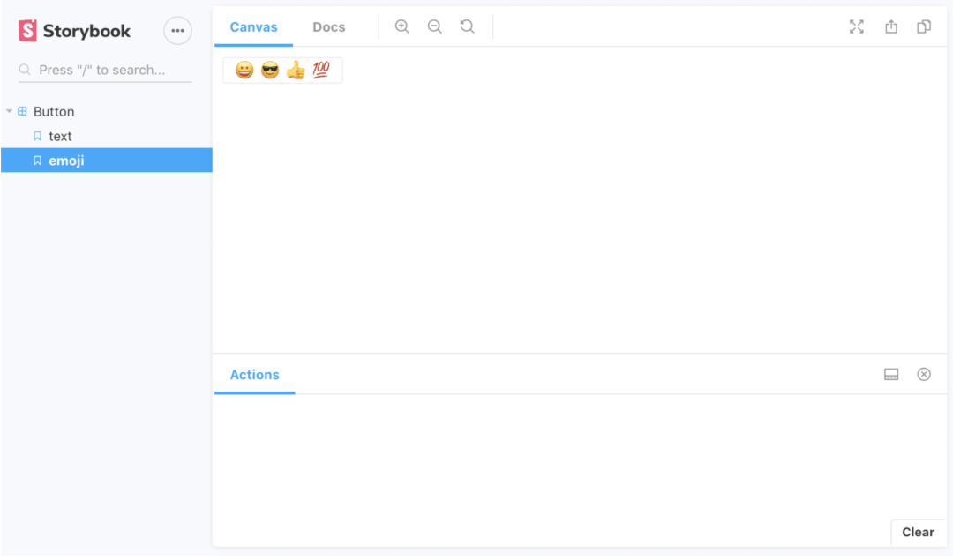
Task: Open the Actions panel tab
Action: [x=255, y=375]
